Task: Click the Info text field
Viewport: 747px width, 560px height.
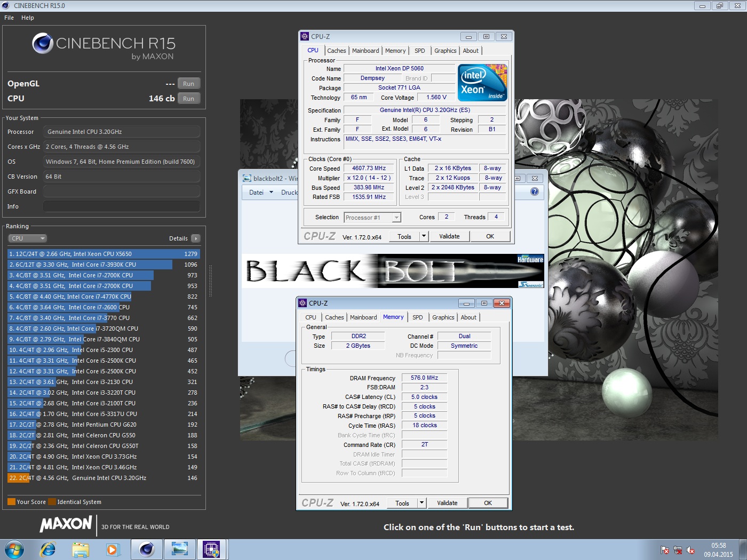Action: pos(122,206)
